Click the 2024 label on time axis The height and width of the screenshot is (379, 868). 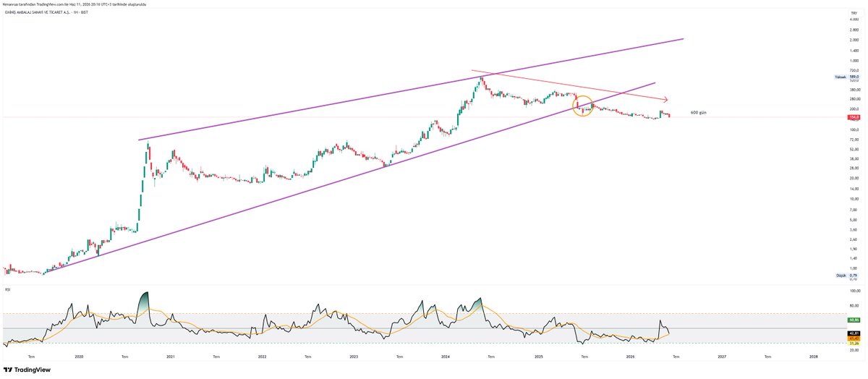pyautogui.click(x=446, y=357)
